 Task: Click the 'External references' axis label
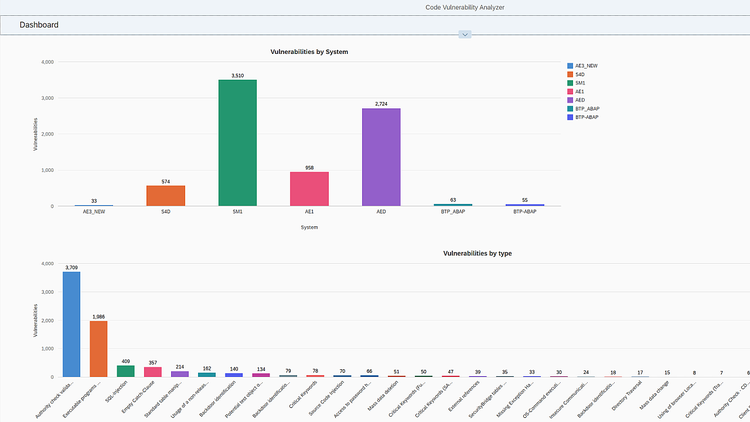coord(464,396)
